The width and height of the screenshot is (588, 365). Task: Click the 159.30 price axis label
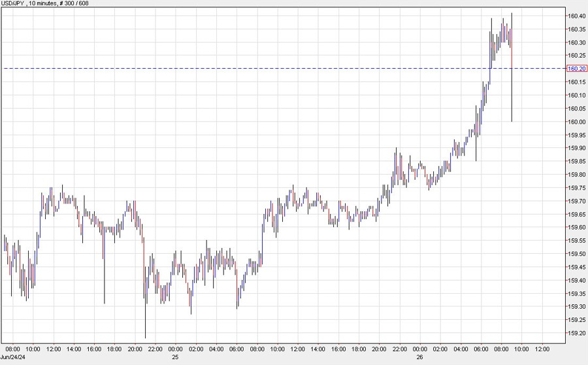577,306
